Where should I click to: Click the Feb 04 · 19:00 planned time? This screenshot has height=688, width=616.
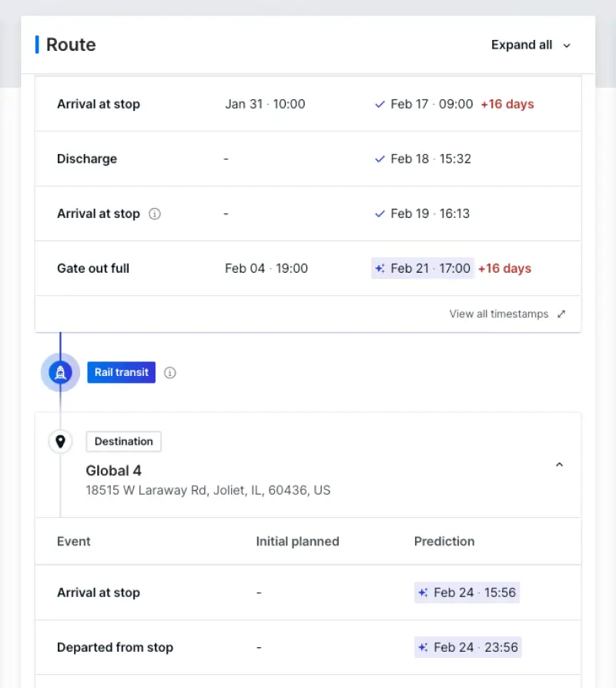tap(266, 268)
